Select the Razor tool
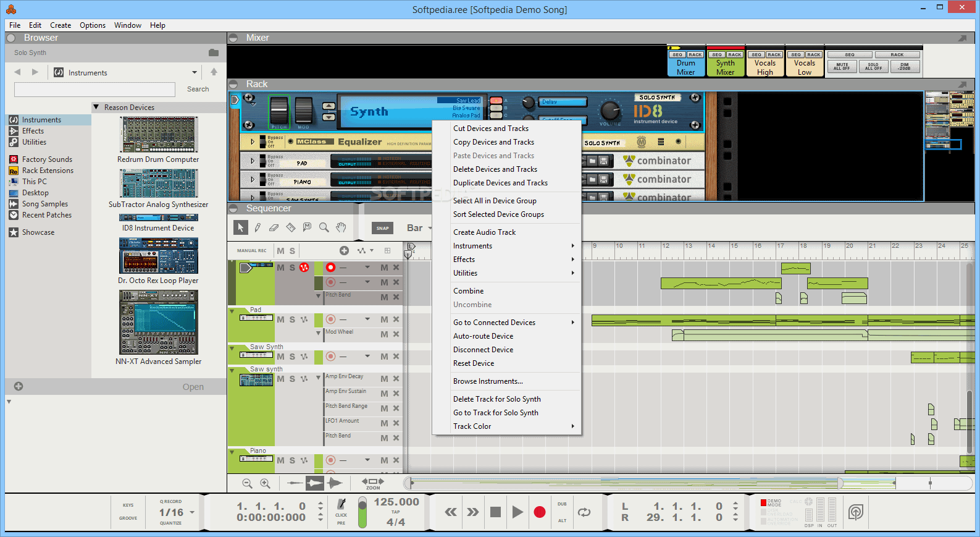The width and height of the screenshot is (980, 537). [x=291, y=227]
